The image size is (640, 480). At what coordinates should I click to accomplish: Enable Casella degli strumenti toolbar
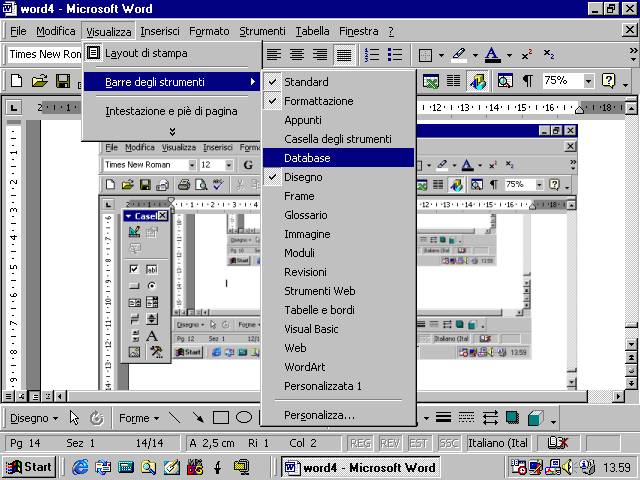(338, 139)
